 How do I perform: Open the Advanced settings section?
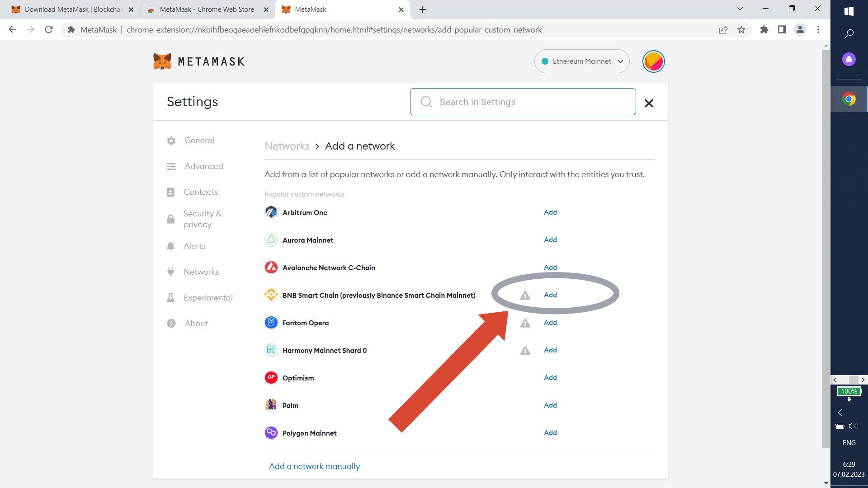point(203,166)
